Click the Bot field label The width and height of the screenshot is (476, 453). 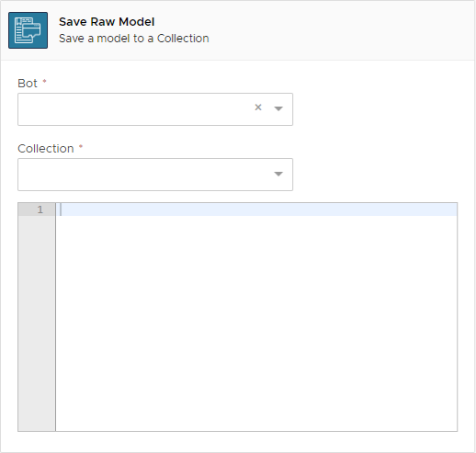pyautogui.click(x=28, y=84)
